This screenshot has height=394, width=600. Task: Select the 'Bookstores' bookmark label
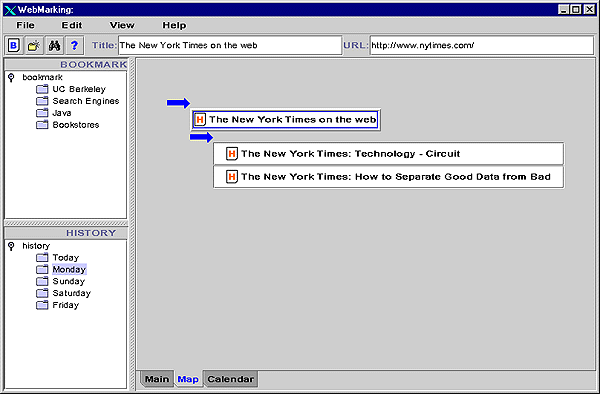click(76, 125)
